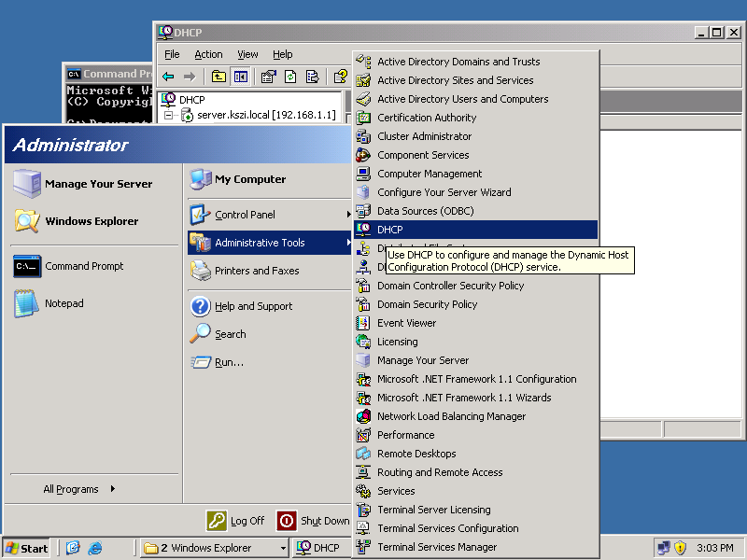Launch Notepad from Start menu
Screen dimensions: 747x560
click(94, 303)
